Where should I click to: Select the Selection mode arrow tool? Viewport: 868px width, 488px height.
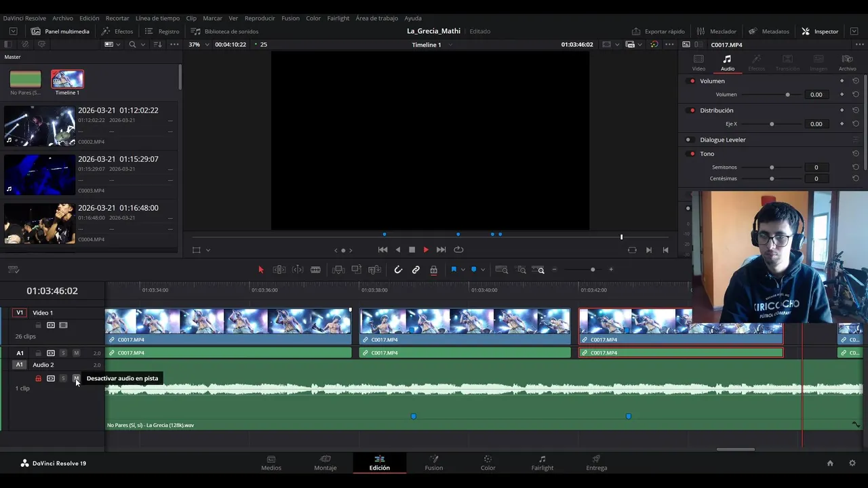click(x=260, y=270)
